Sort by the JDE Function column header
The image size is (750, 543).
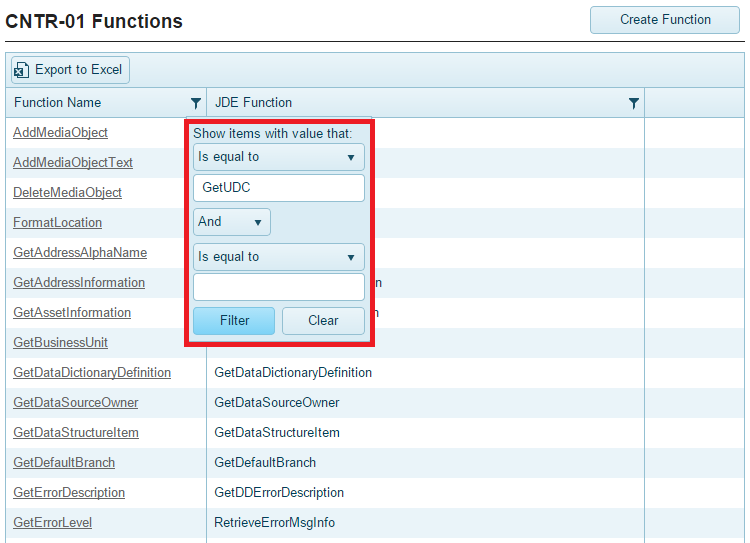pyautogui.click(x=254, y=103)
